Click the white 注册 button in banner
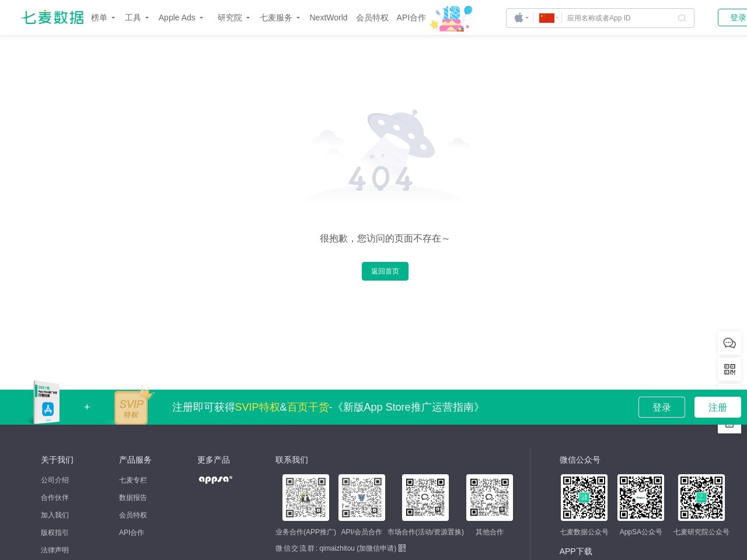The height and width of the screenshot is (560, 747). click(717, 407)
